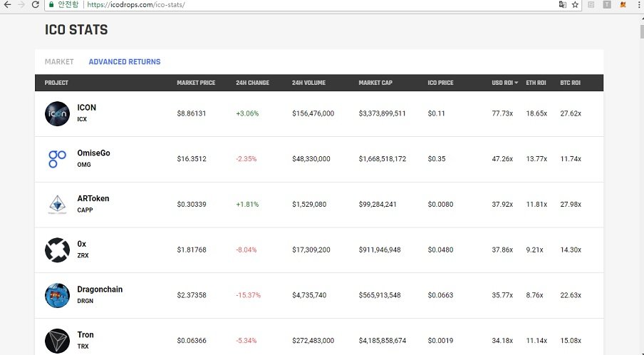Viewport: 644px width, 355px height.
Task: Sort by Market Cap column header
Action: point(375,83)
